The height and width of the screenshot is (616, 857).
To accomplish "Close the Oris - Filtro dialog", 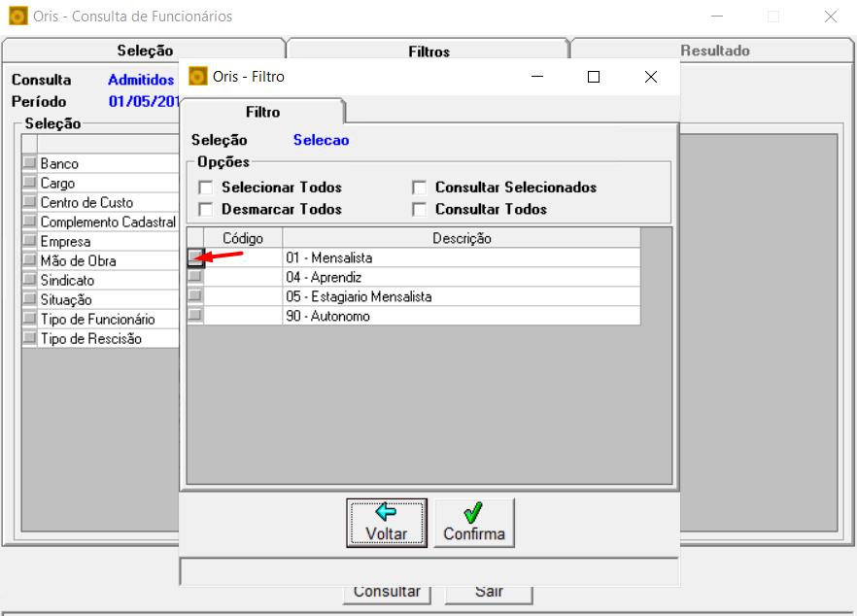I will (x=650, y=77).
